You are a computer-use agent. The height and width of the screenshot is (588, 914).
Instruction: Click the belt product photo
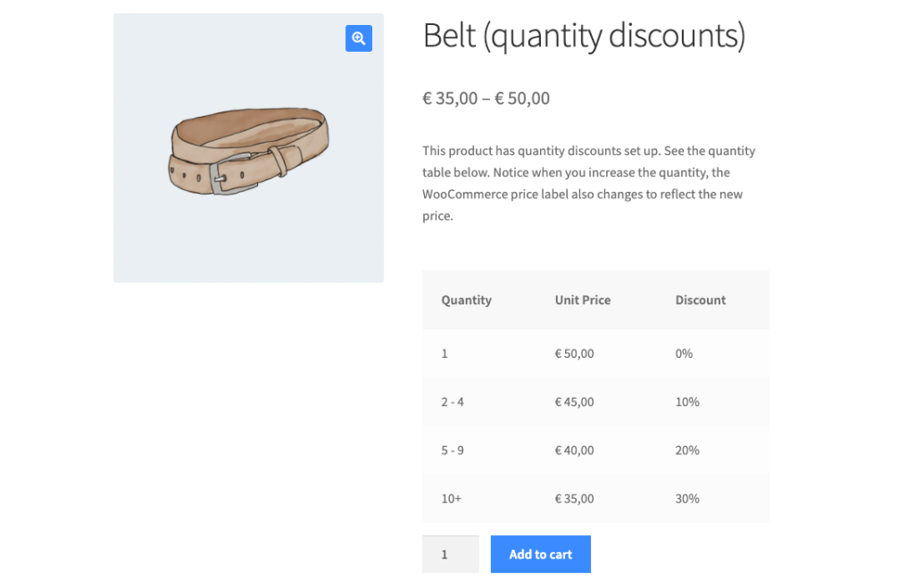(x=248, y=147)
